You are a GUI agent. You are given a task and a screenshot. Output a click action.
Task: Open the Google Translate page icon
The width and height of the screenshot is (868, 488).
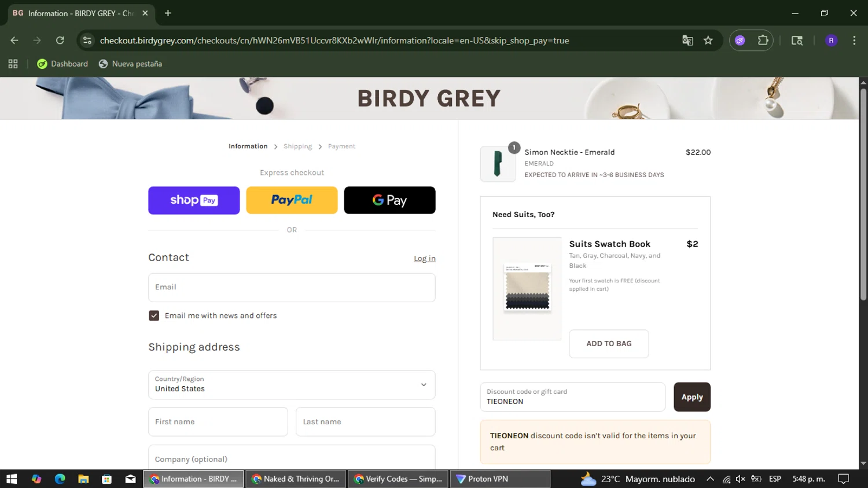[x=687, y=41]
